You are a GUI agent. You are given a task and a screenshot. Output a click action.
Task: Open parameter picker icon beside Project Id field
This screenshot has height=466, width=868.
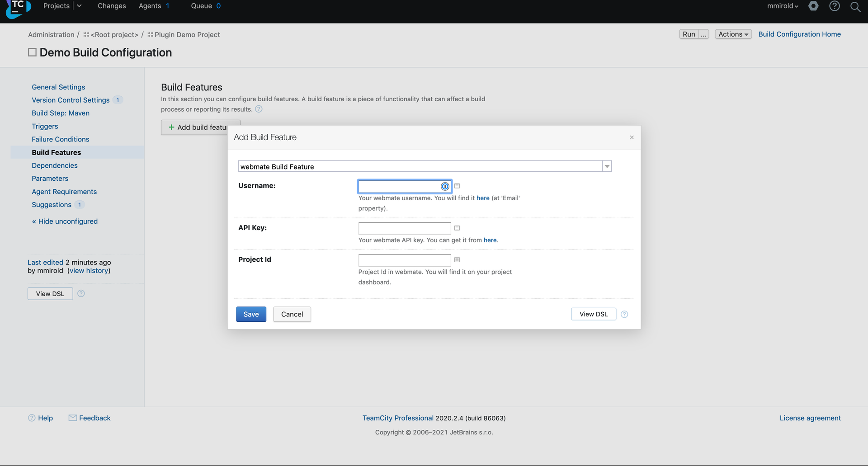pos(457,259)
